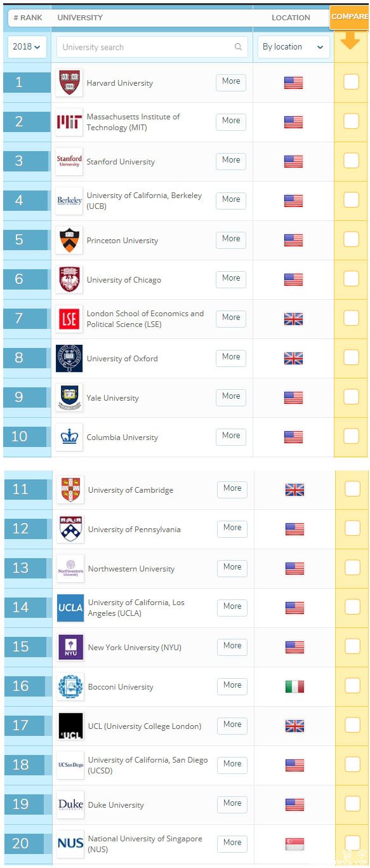Open the University of Cambridge link
Image resolution: width=370 pixels, height=868 pixels.
(131, 490)
